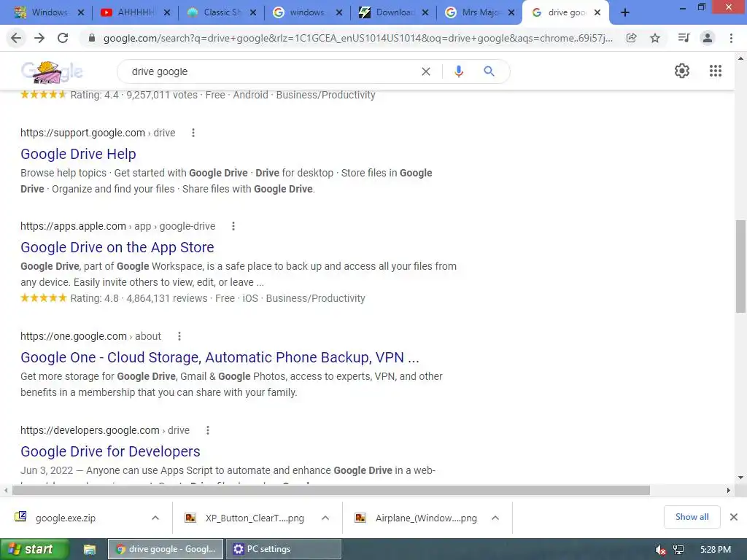Open Google Drive on the App Store link
The image size is (747, 560).
pos(117,247)
